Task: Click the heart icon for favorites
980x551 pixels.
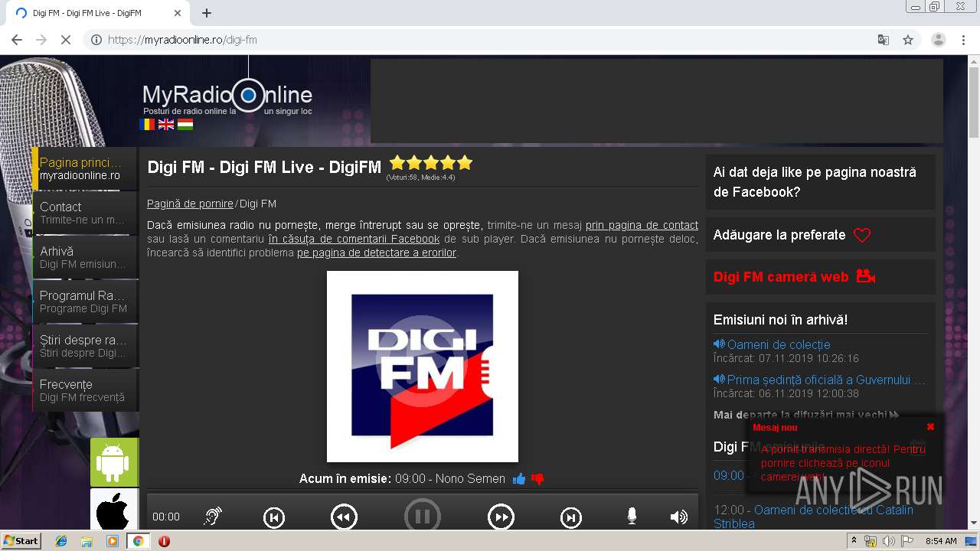Action: coord(862,236)
